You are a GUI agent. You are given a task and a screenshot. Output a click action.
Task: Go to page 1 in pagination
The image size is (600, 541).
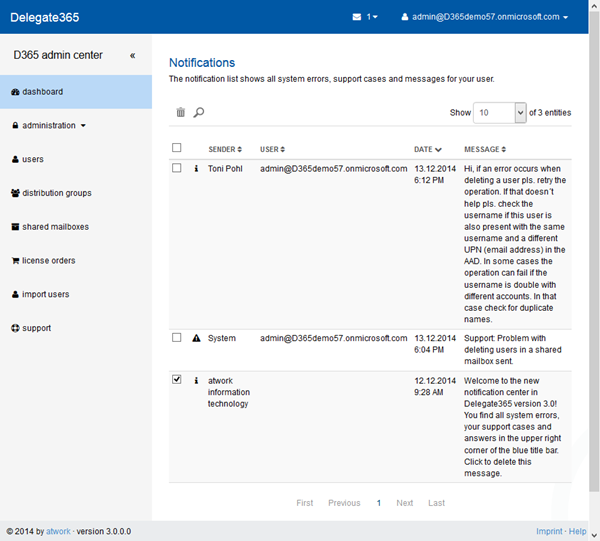tap(378, 503)
